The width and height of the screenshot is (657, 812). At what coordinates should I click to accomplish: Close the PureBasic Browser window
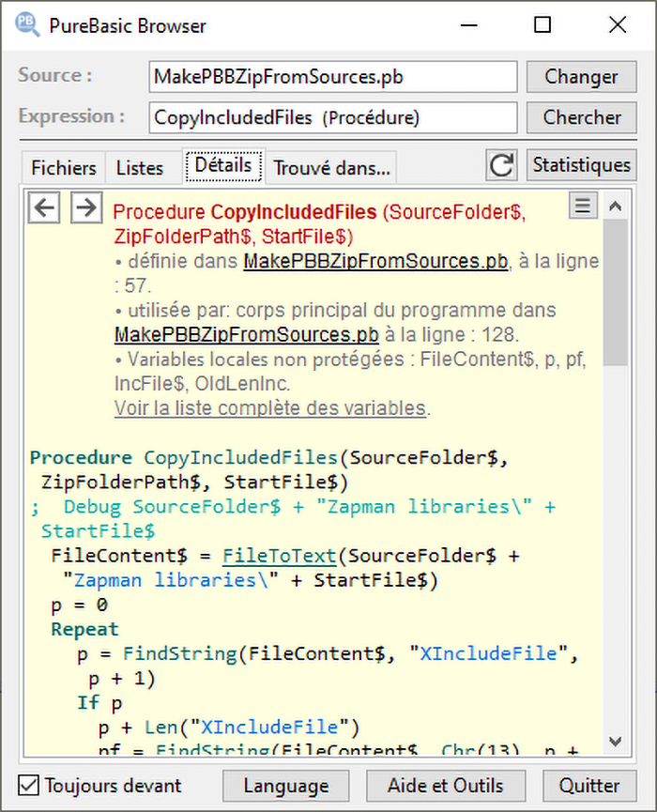coord(618,24)
